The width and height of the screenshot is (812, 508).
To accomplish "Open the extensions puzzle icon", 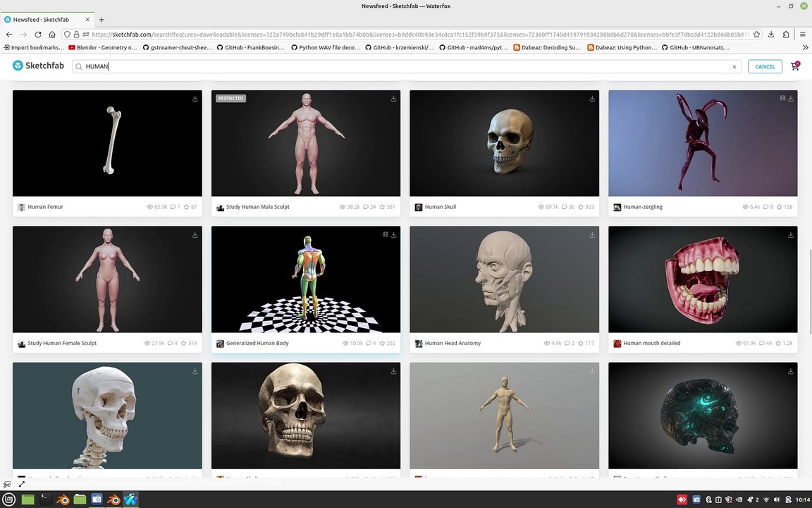I will 786,35.
